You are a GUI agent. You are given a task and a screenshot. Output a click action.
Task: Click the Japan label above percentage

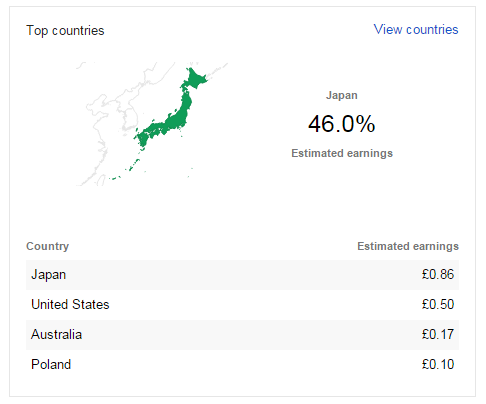click(x=342, y=95)
